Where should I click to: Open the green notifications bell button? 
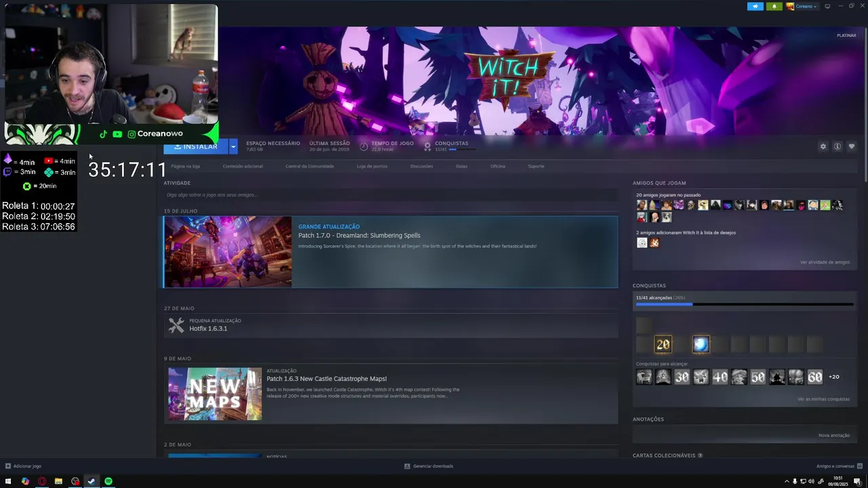coord(774,6)
